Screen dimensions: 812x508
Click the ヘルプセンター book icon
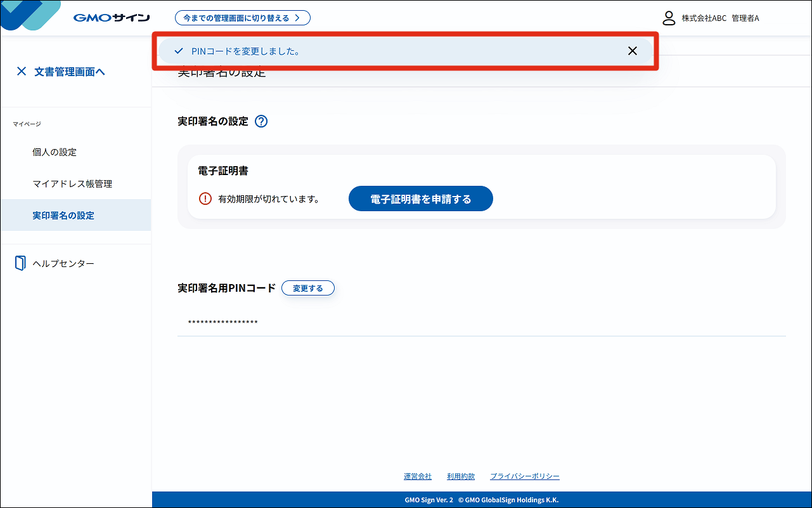tap(20, 263)
